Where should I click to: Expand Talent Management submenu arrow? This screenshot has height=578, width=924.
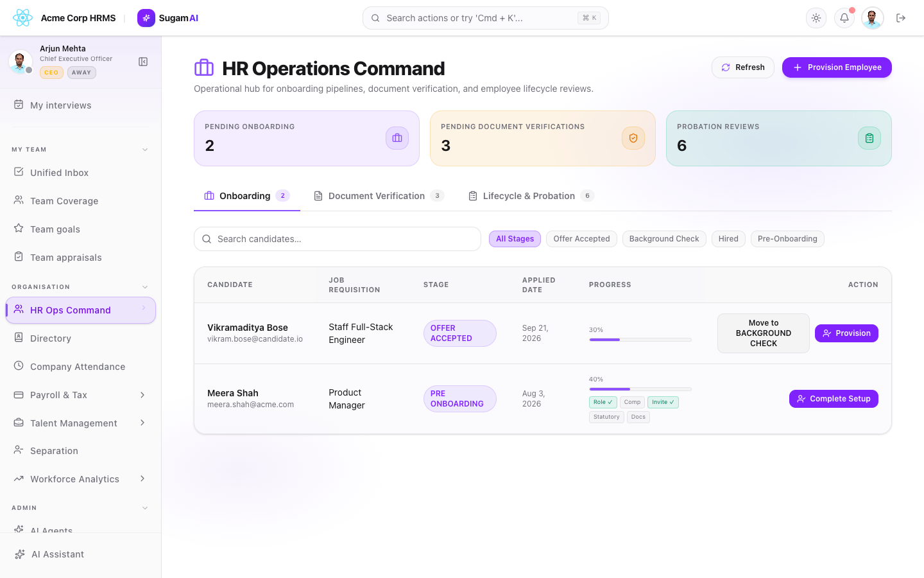coord(142,423)
